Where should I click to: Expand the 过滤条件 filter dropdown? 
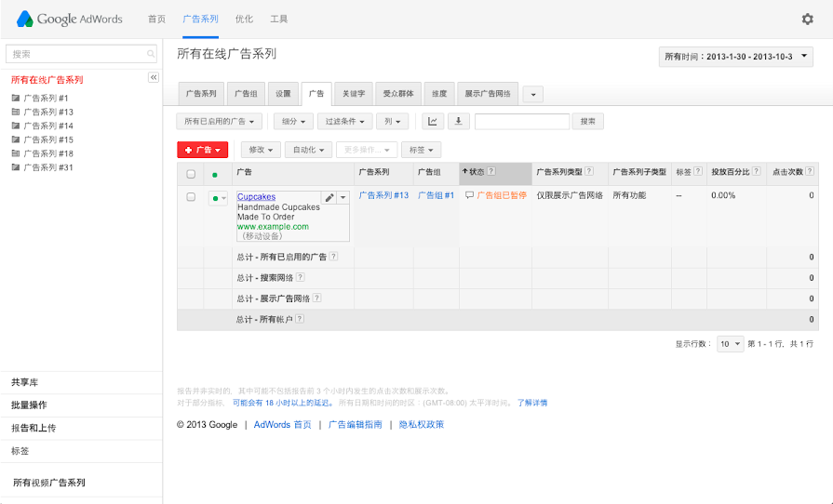coord(345,121)
